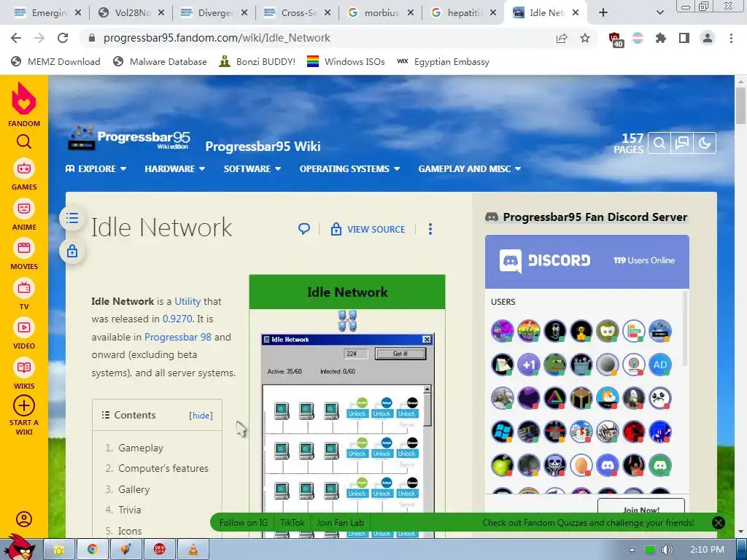
Task: Jump to Trivia in Contents
Action: pyautogui.click(x=129, y=510)
